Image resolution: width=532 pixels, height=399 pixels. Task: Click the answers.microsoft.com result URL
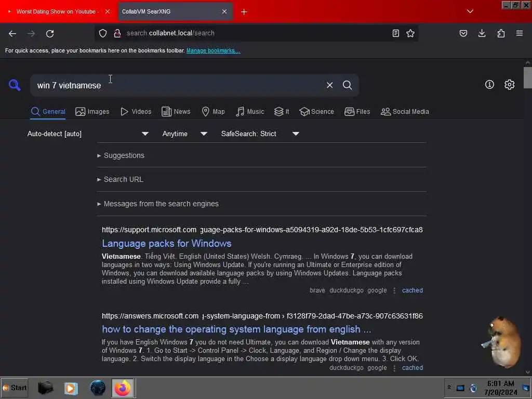tap(262, 316)
